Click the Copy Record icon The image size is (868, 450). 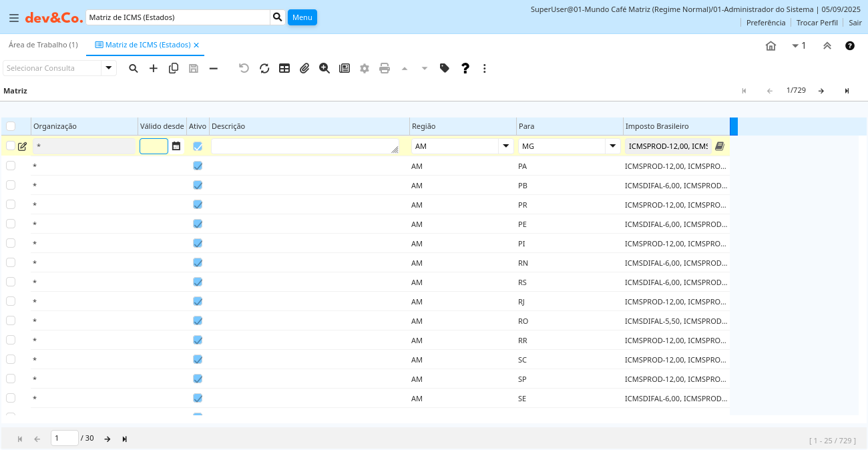[174, 68]
